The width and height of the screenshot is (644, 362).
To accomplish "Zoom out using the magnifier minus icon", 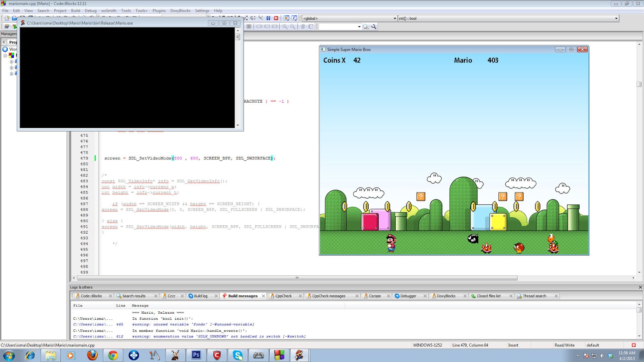I will [293, 27].
